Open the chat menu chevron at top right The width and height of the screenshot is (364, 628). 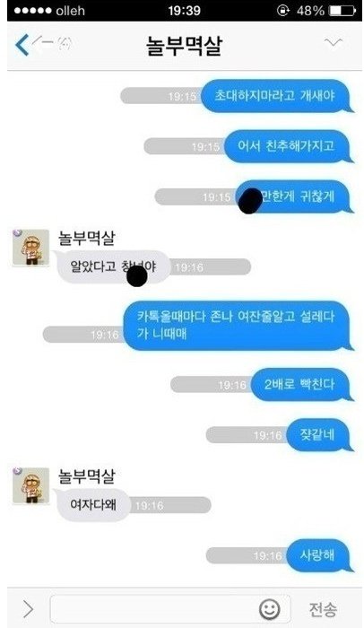[x=334, y=42]
